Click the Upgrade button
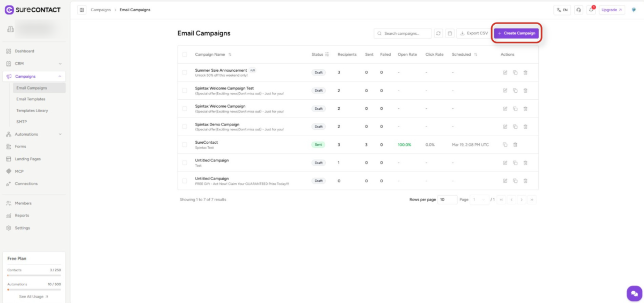This screenshot has width=644, height=303. click(x=612, y=10)
